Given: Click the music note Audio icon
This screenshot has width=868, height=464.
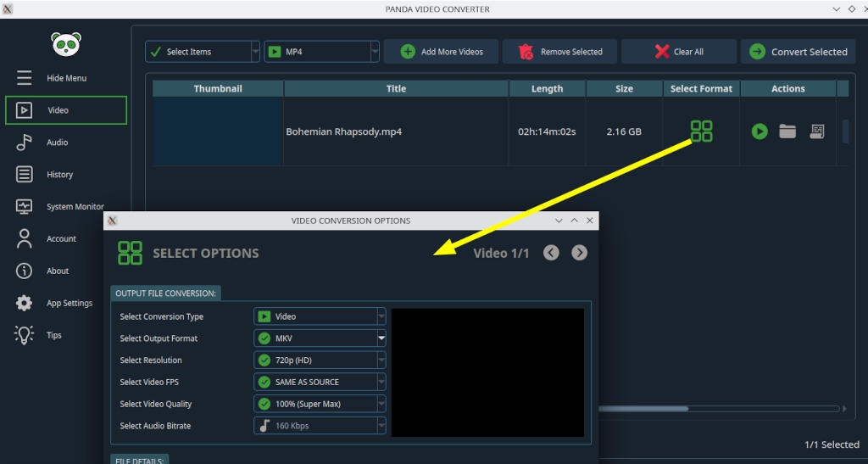Looking at the screenshot, I should pyautogui.click(x=24, y=143).
